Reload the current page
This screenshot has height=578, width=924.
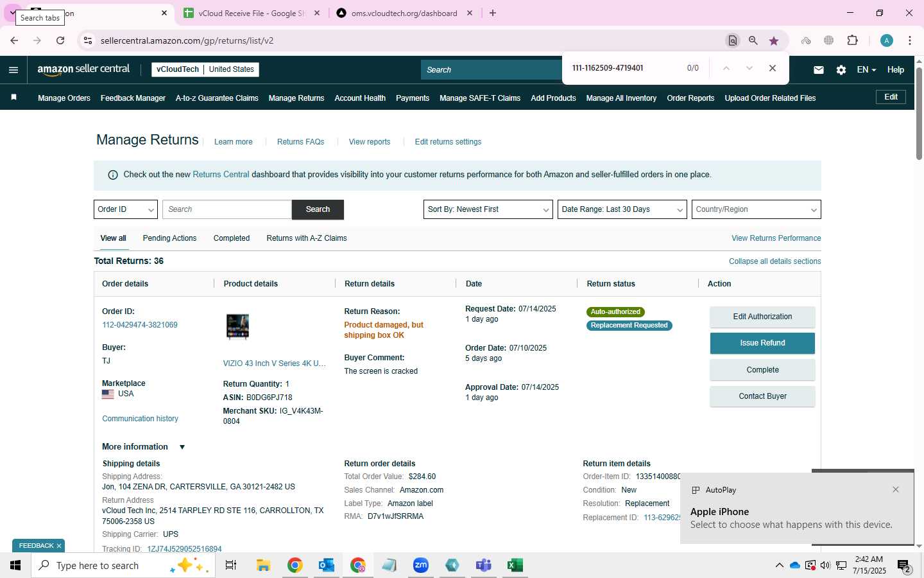pos(60,40)
